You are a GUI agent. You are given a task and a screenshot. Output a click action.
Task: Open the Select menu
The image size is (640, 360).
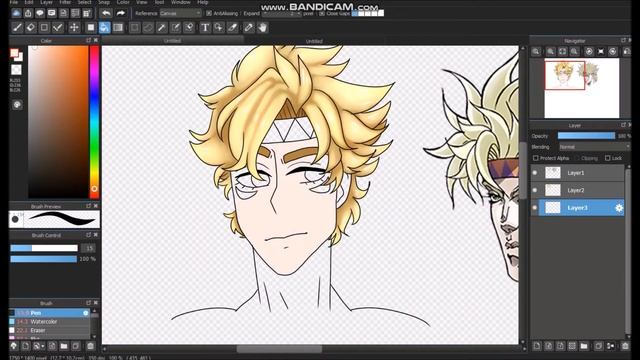(84, 2)
